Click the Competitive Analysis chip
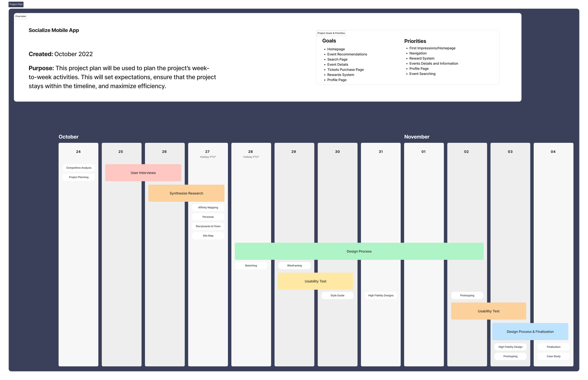This screenshot has height=380, width=588. pyautogui.click(x=79, y=168)
